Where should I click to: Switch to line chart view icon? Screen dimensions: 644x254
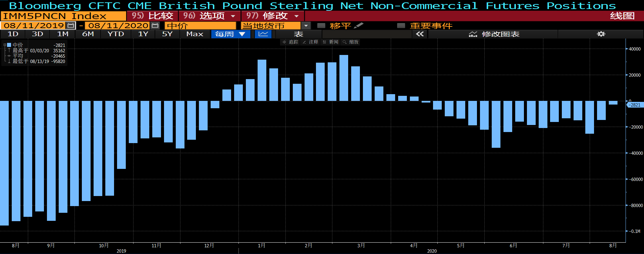[263, 34]
